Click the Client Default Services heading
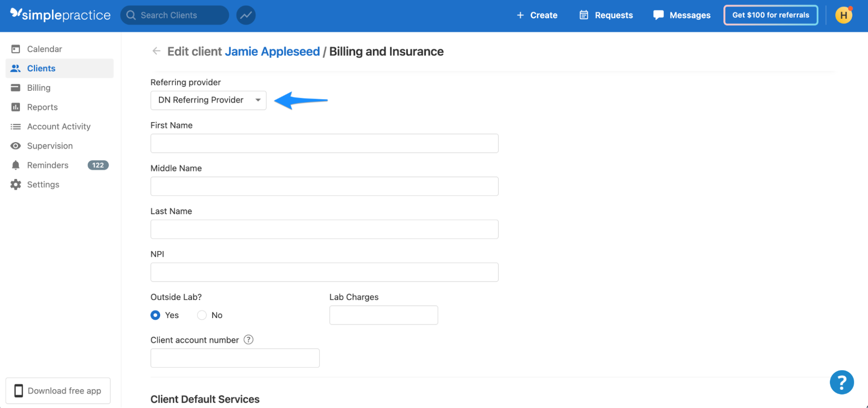This screenshot has width=868, height=408. tap(205, 399)
